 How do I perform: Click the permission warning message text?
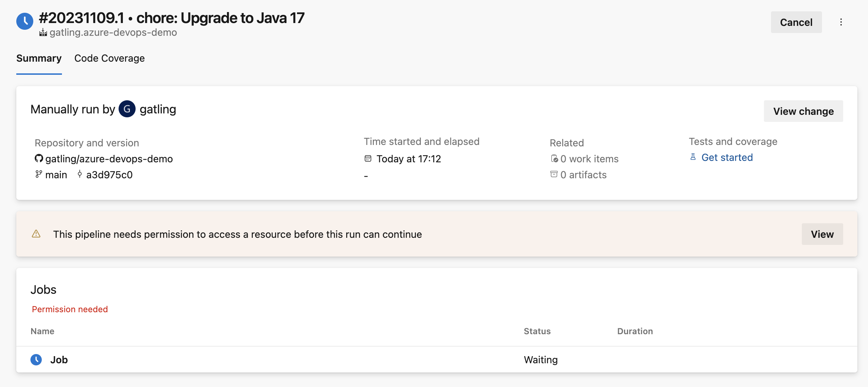pyautogui.click(x=238, y=234)
